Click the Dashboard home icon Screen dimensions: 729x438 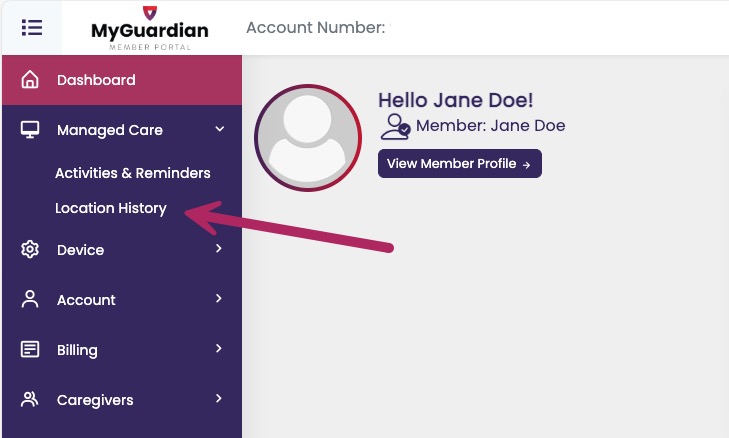coord(30,80)
